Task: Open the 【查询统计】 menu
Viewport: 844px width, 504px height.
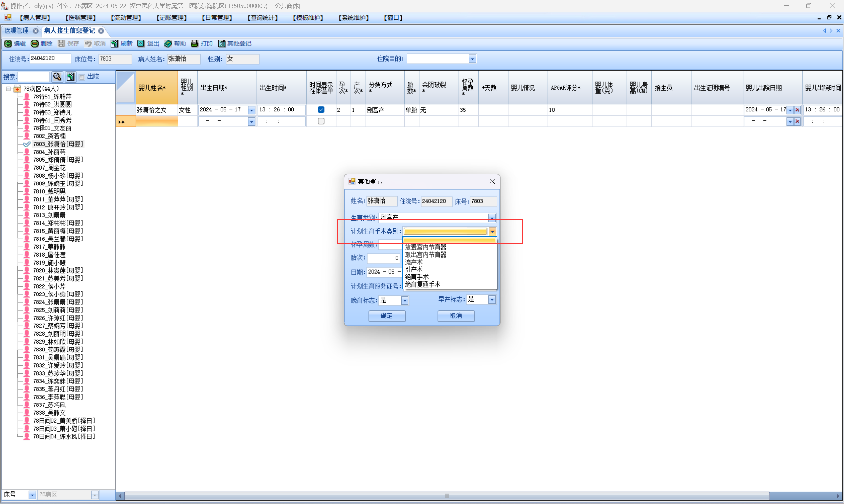Action: pyautogui.click(x=262, y=18)
